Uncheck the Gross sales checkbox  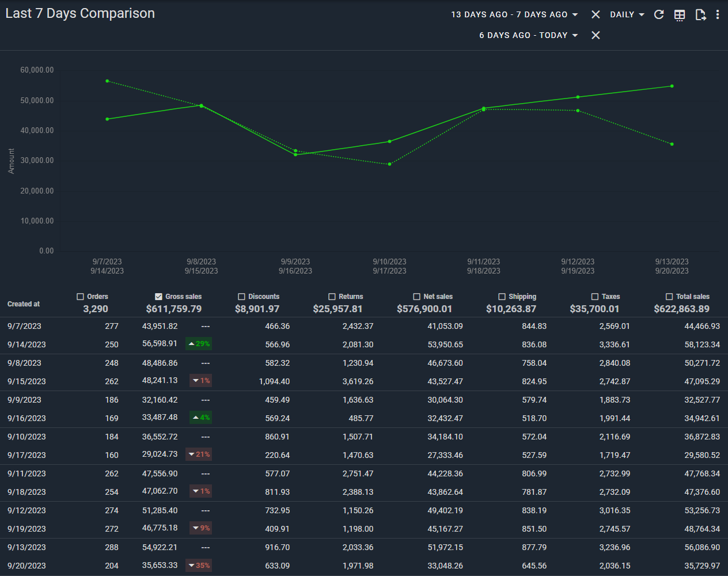tap(158, 297)
